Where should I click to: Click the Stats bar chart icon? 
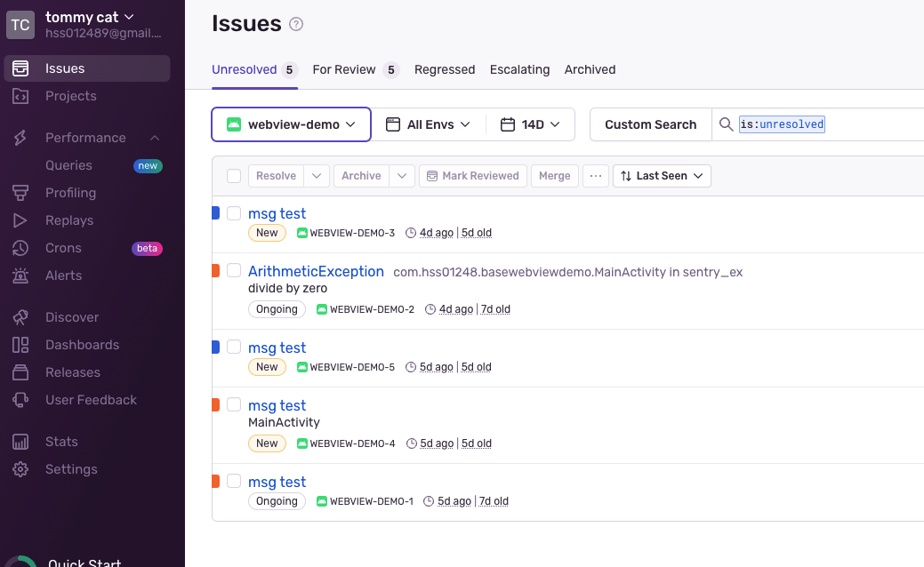click(20, 442)
